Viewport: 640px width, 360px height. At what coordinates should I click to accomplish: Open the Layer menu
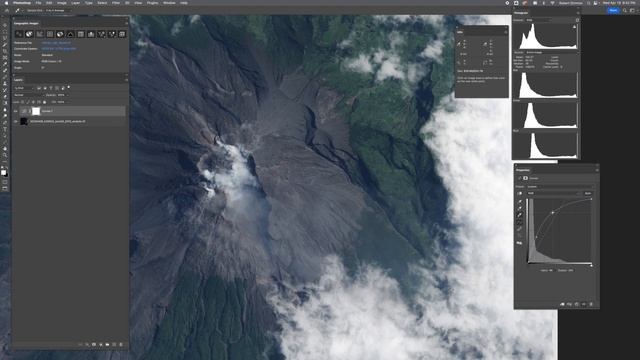pos(76,3)
